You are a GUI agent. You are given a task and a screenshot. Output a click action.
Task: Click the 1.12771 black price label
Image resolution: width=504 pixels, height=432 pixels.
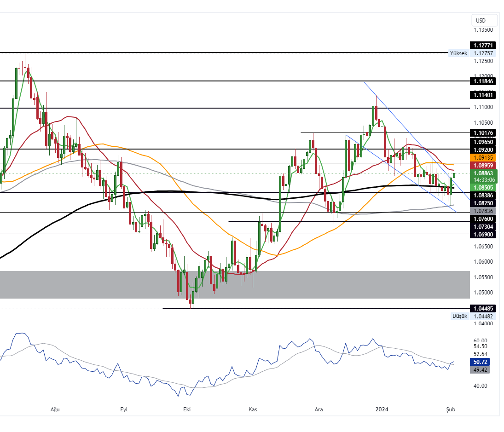click(x=483, y=45)
